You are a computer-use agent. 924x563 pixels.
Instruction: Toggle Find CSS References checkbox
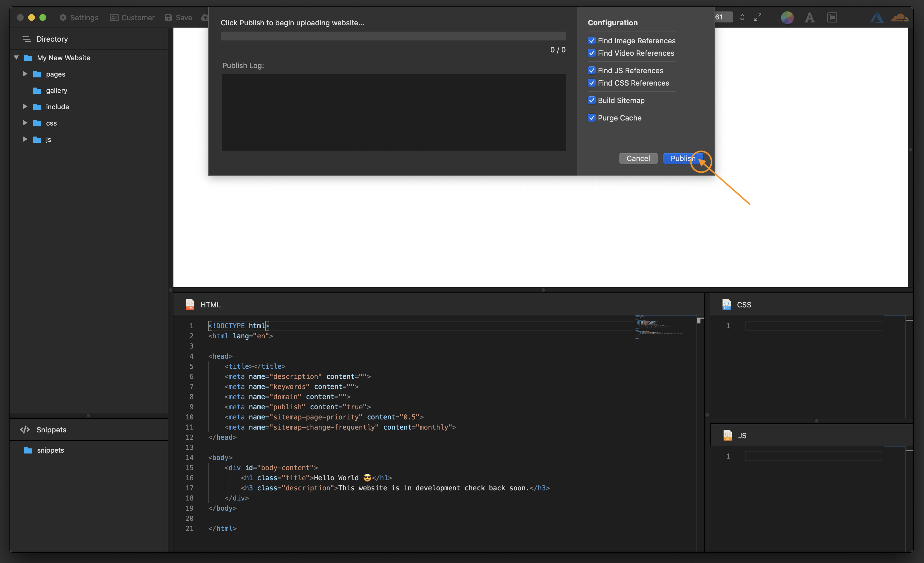point(592,83)
